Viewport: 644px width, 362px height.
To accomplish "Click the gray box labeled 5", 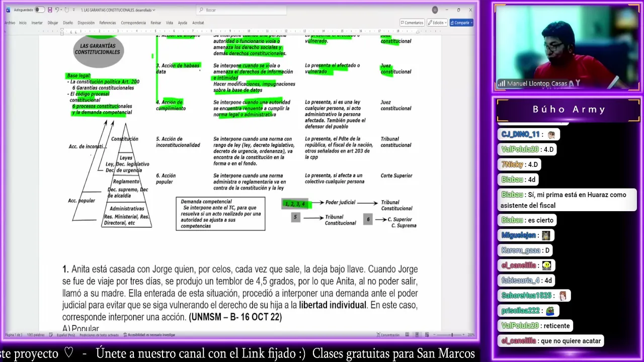I will pyautogui.click(x=295, y=217).
